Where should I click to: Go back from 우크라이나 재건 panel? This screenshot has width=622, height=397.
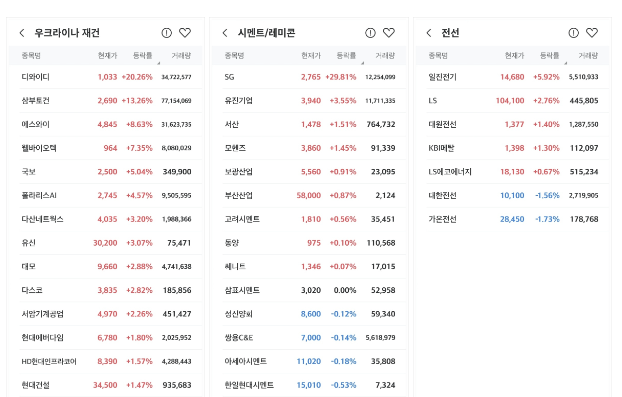click(x=22, y=33)
